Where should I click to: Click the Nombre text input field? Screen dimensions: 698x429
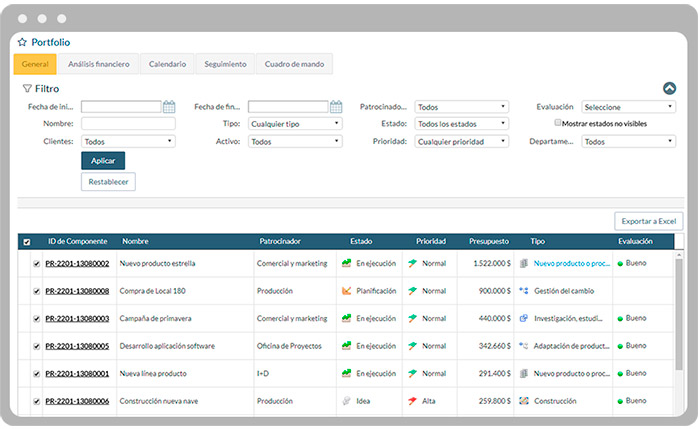coord(128,124)
